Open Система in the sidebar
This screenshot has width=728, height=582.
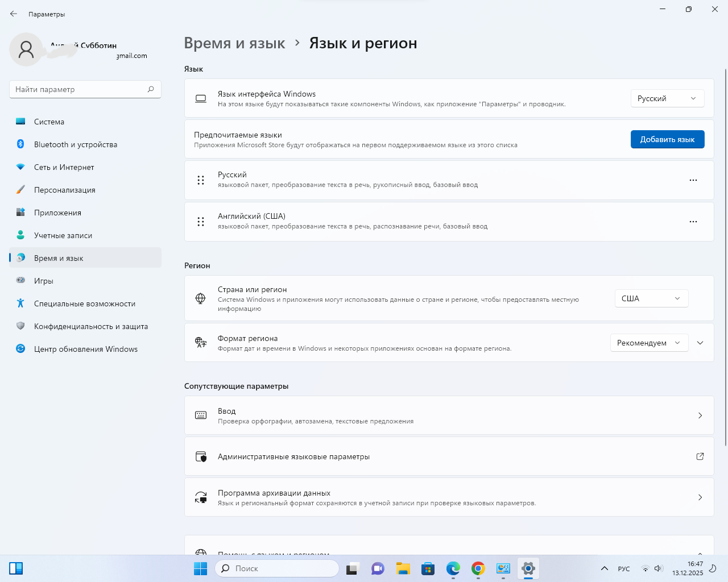tap(85, 122)
